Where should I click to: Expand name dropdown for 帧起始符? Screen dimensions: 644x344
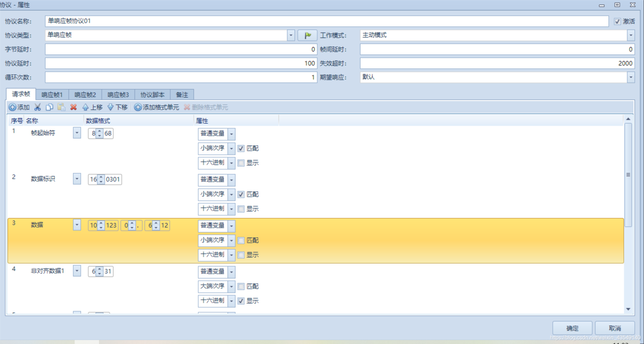pyautogui.click(x=77, y=133)
